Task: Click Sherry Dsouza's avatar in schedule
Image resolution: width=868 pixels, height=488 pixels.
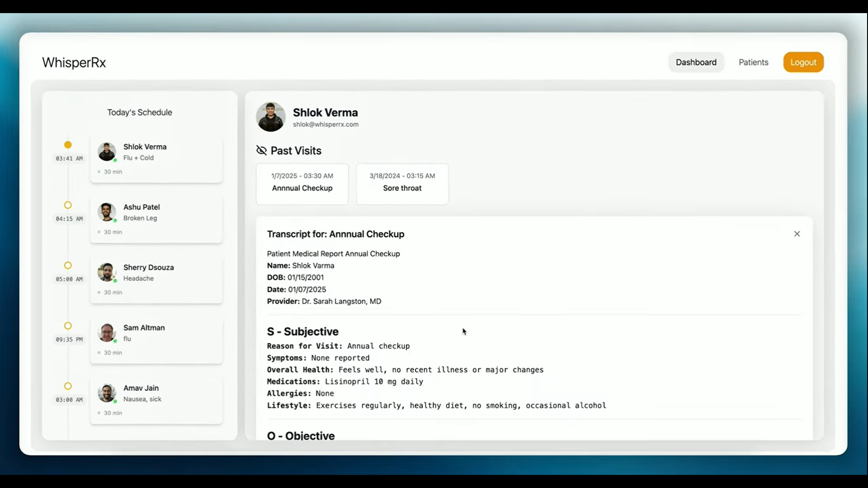Action: click(107, 272)
